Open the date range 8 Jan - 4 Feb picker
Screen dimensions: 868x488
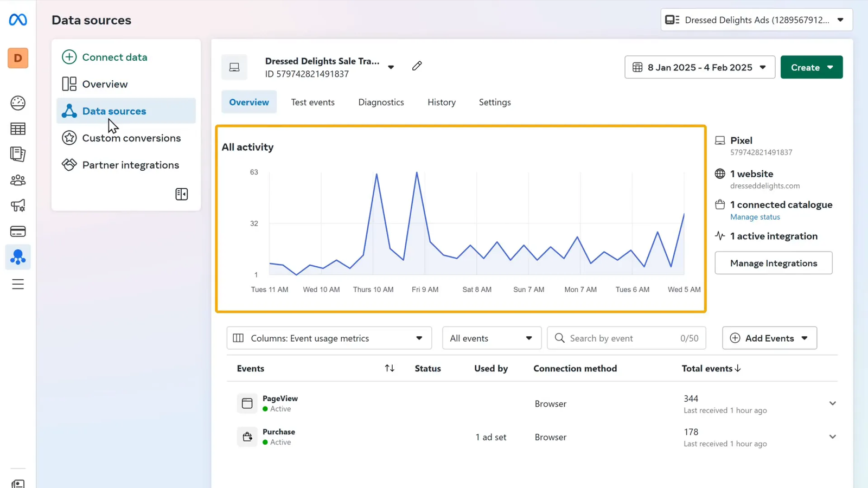(700, 67)
